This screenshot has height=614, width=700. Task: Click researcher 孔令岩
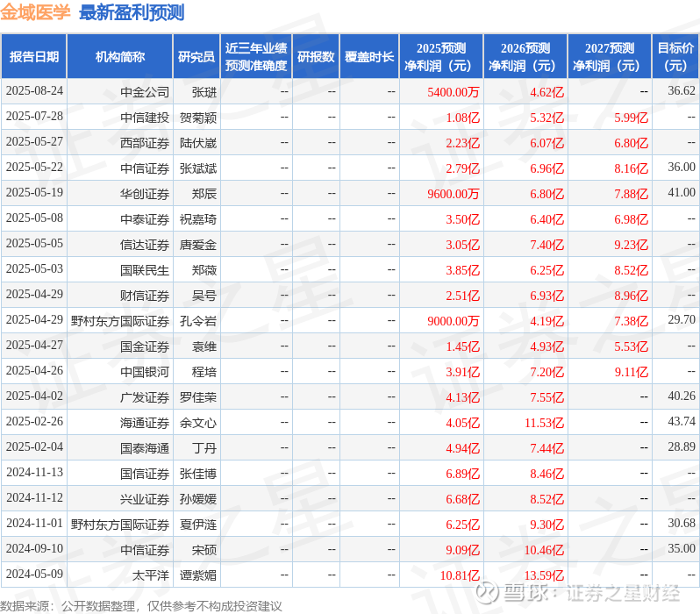[x=198, y=321]
